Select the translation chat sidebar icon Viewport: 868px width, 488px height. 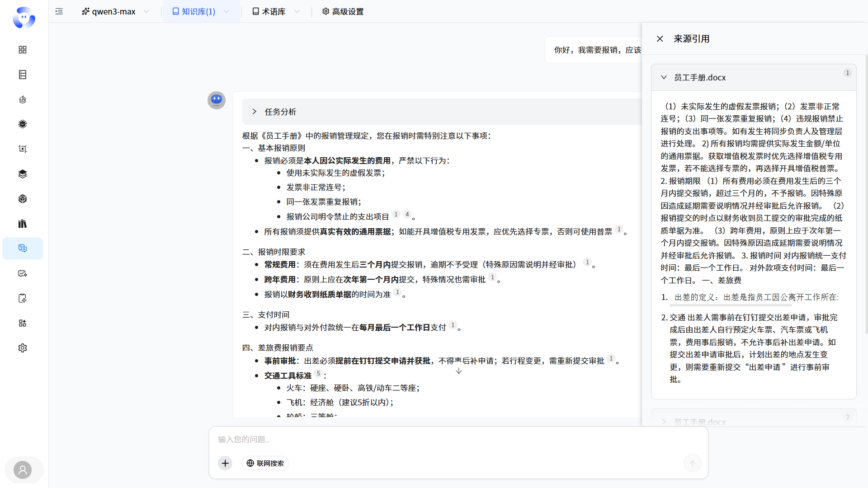pos(23,249)
